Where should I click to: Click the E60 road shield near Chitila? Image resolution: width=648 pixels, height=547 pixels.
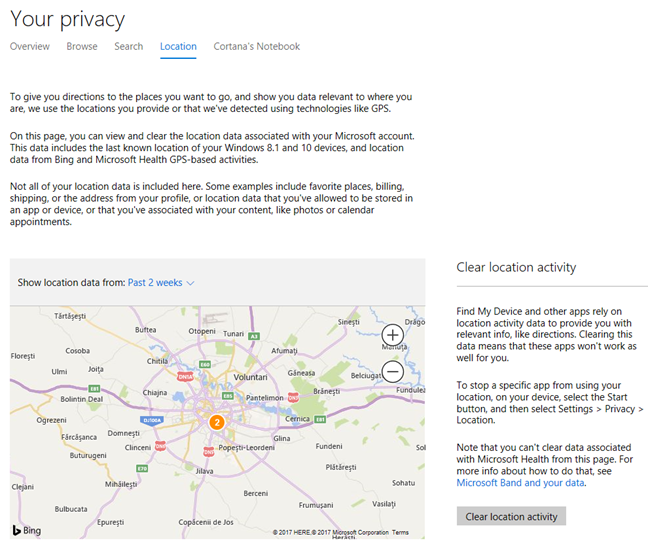tap(205, 364)
